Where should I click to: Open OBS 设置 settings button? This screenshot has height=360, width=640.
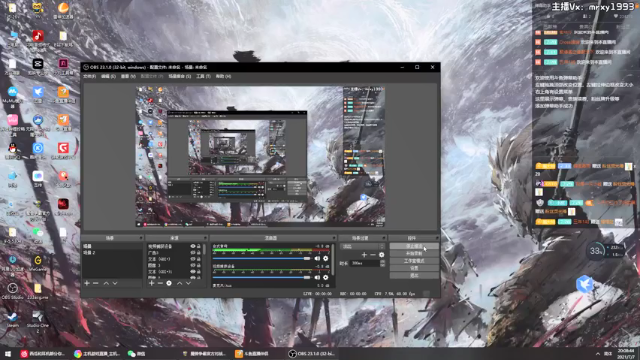point(414,268)
